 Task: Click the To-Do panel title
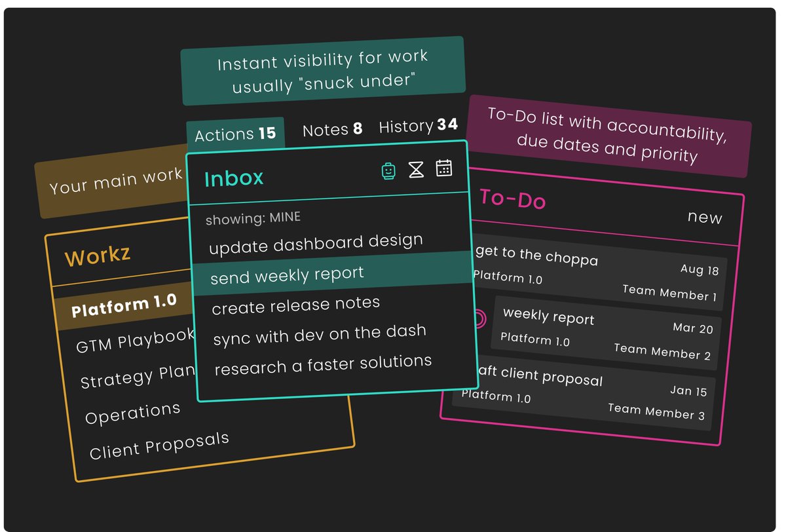click(x=512, y=199)
